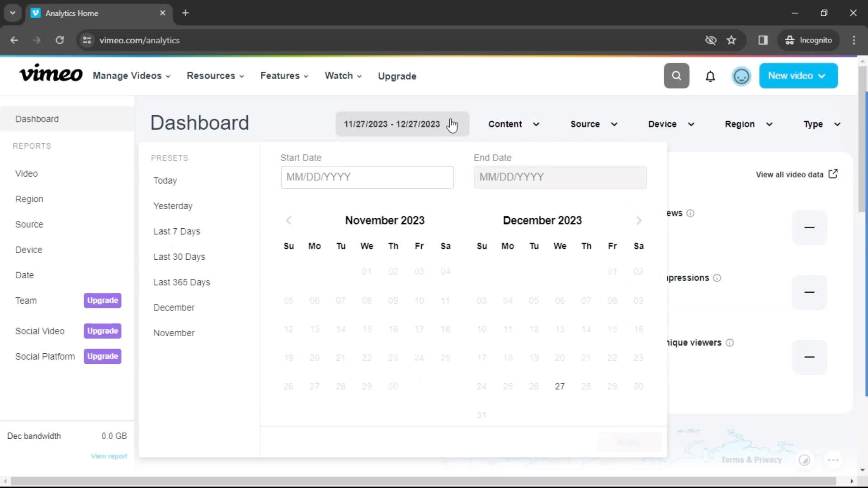
Task: Open the Chrome three-dot menu
Action: [x=854, y=40]
